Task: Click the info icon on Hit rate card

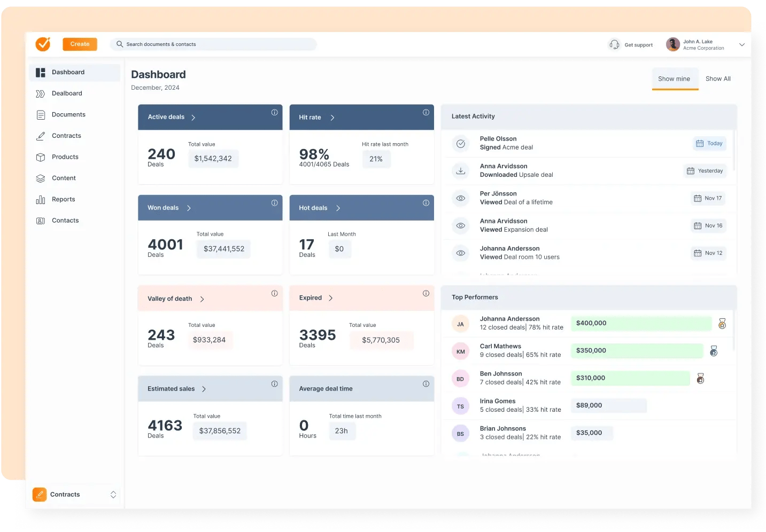Action: pyautogui.click(x=426, y=112)
